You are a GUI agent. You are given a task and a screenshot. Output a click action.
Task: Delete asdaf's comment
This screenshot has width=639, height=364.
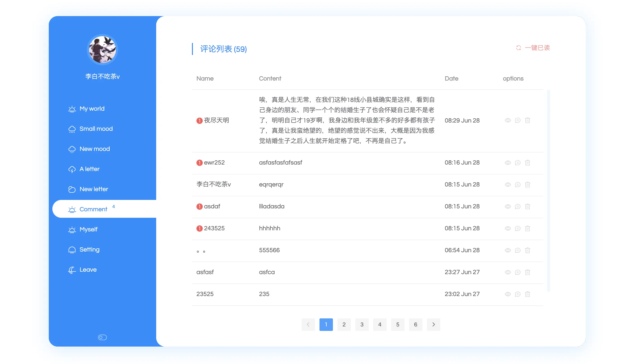(x=527, y=207)
